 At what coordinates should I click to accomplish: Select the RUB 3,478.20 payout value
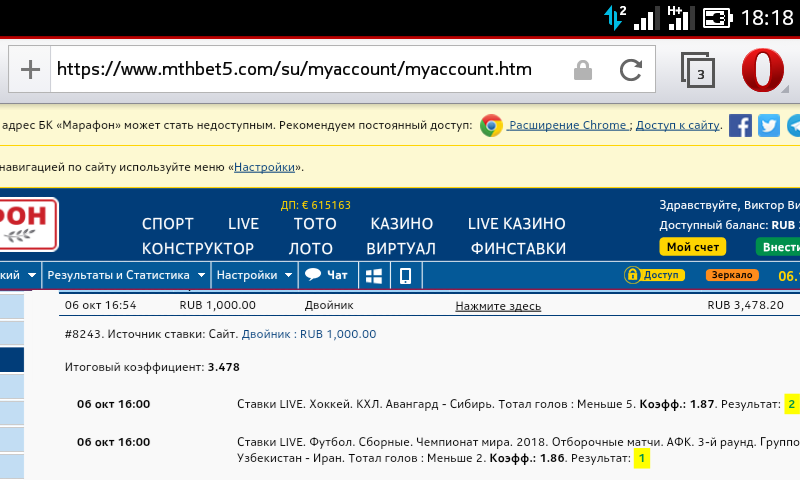click(x=745, y=305)
